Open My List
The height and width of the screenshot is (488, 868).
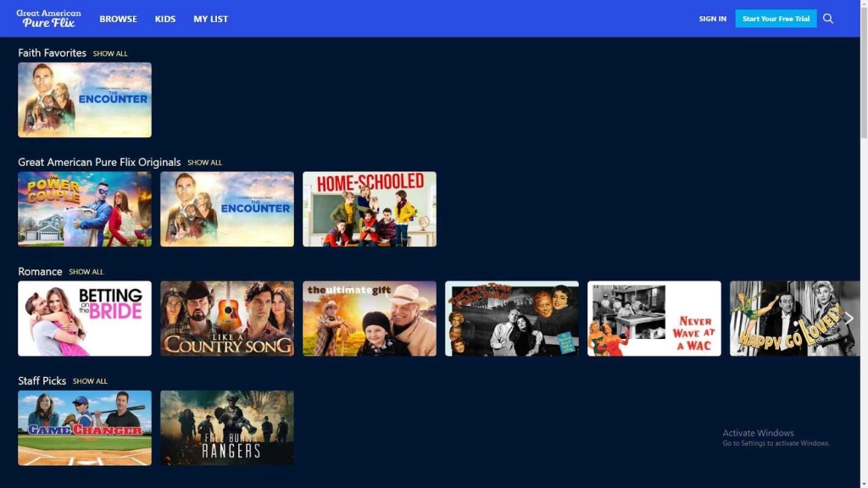(210, 19)
